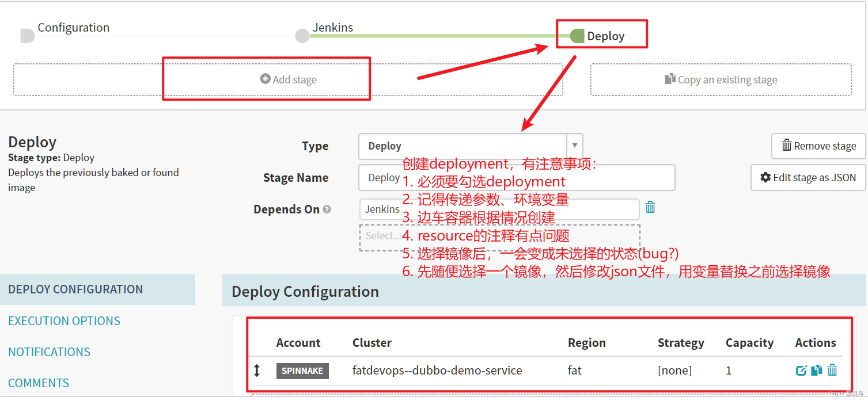Click the Account column header
Screen dimensions: 868x401
298,343
